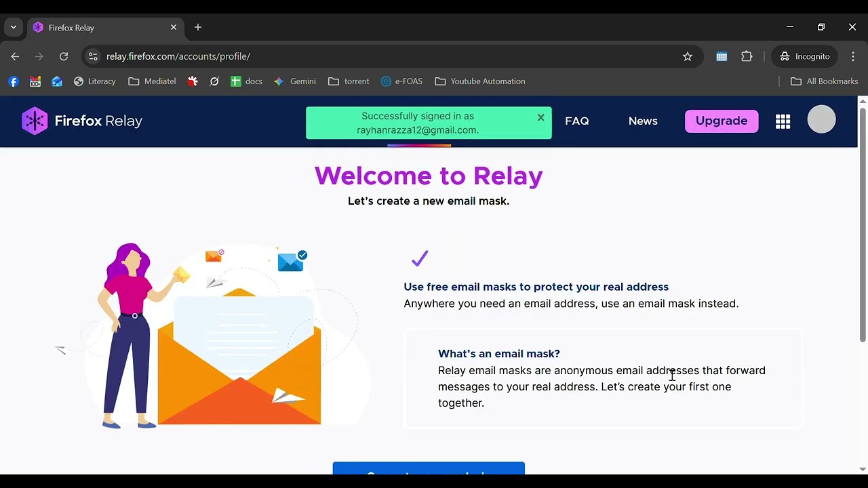Minimize the browser window

(790, 27)
